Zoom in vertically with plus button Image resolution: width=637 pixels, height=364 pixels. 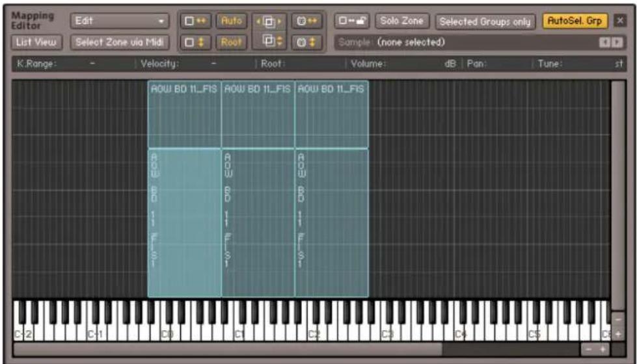click(x=618, y=334)
